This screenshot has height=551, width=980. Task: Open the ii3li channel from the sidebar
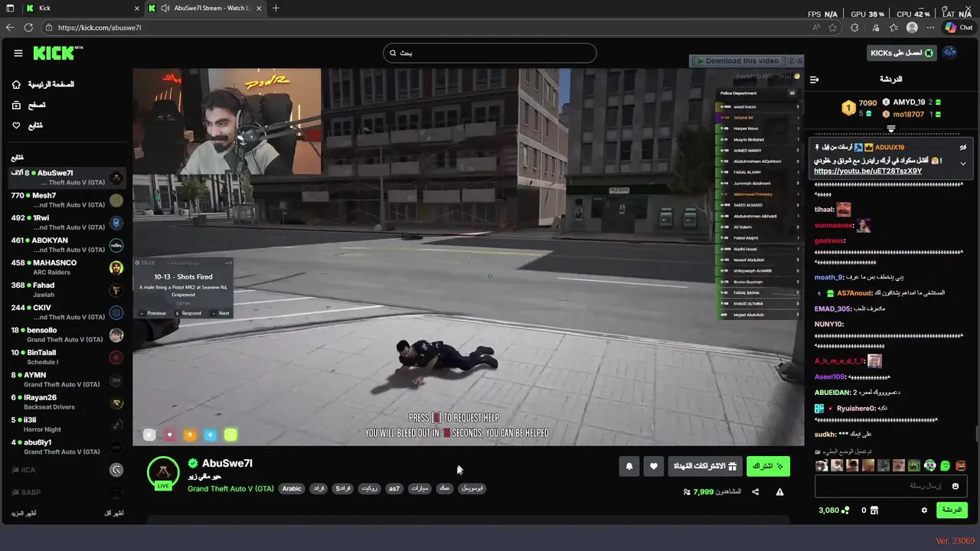[67, 425]
